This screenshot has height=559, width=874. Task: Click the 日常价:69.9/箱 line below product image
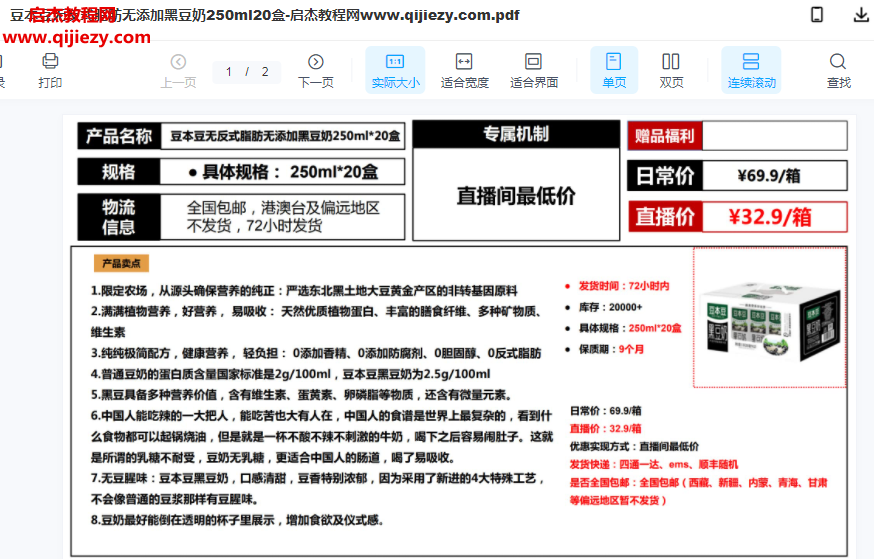[605, 411]
